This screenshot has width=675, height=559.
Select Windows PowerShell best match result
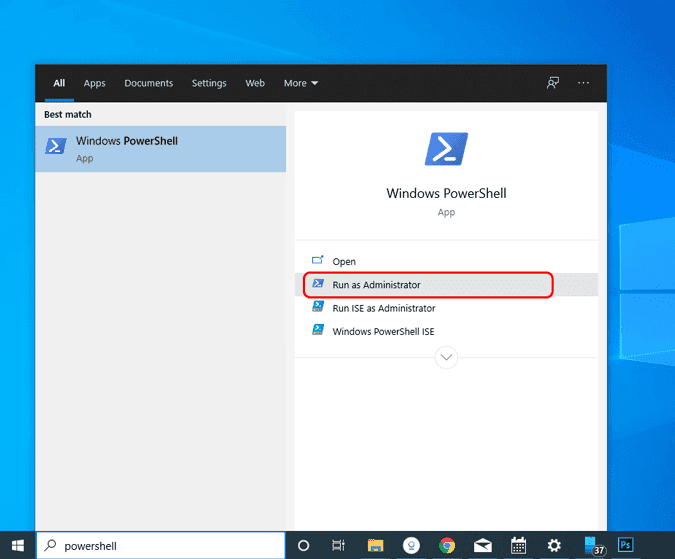[x=161, y=149]
